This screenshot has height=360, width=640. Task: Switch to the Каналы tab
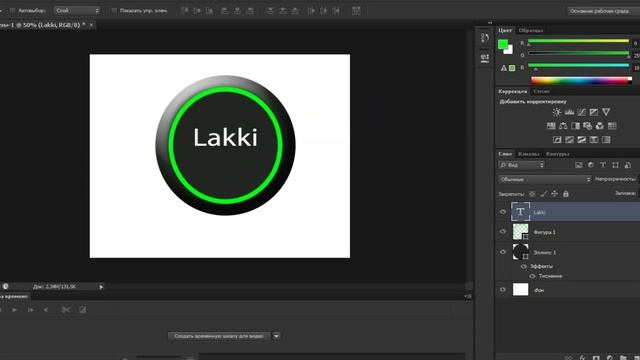(x=529, y=154)
